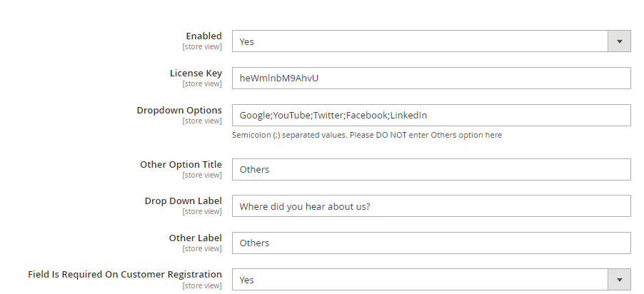Viewport: 644px width, 294px height.
Task: Click the Enabled field label
Action: (203, 36)
